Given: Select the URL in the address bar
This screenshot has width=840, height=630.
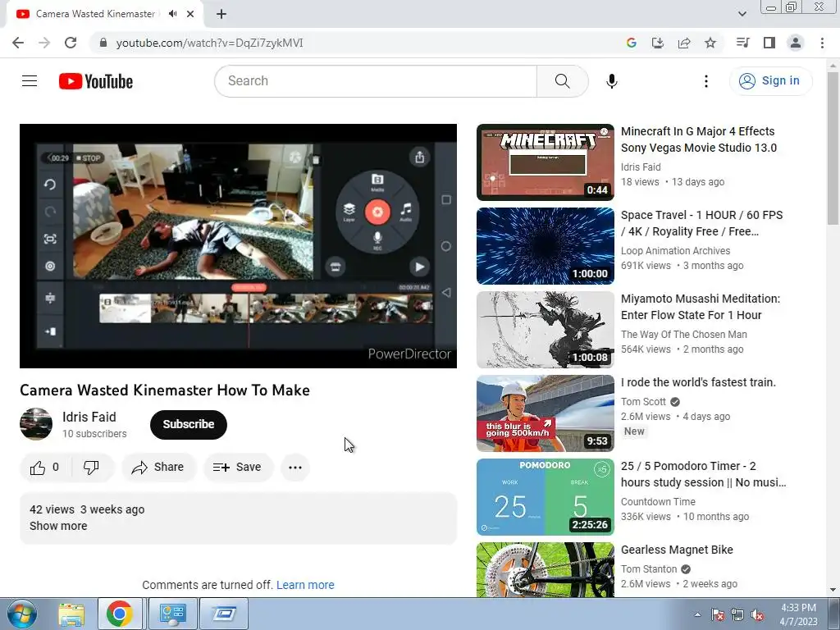Looking at the screenshot, I should click(209, 43).
